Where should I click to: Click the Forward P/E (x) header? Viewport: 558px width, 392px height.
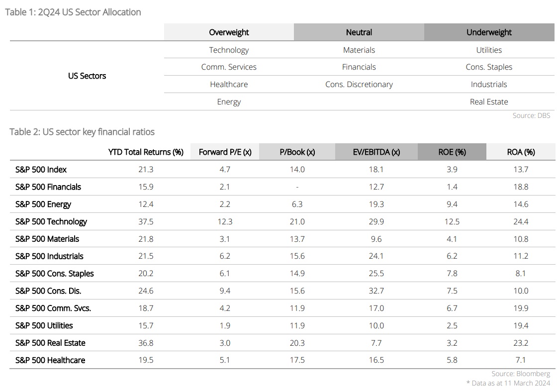tap(225, 152)
